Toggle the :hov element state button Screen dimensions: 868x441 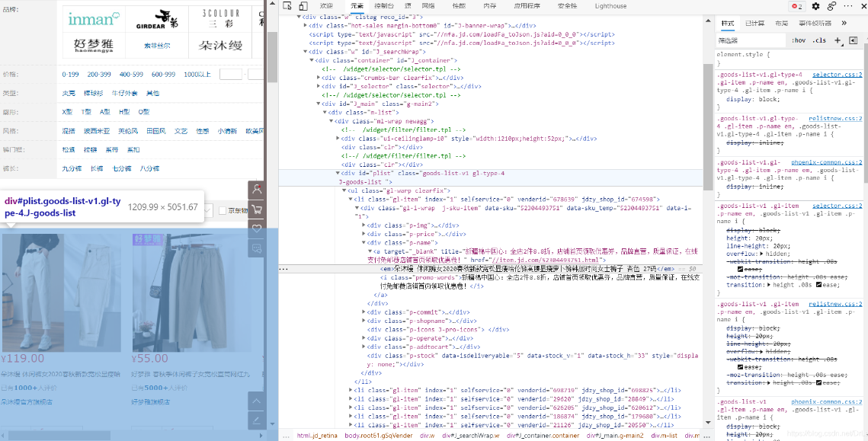tap(798, 40)
